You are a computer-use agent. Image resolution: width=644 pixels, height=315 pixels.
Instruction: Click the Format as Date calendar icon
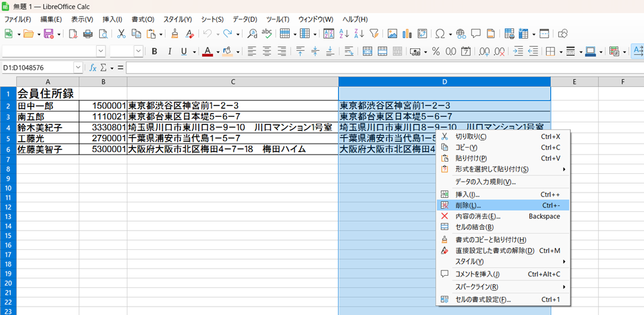coord(466,52)
